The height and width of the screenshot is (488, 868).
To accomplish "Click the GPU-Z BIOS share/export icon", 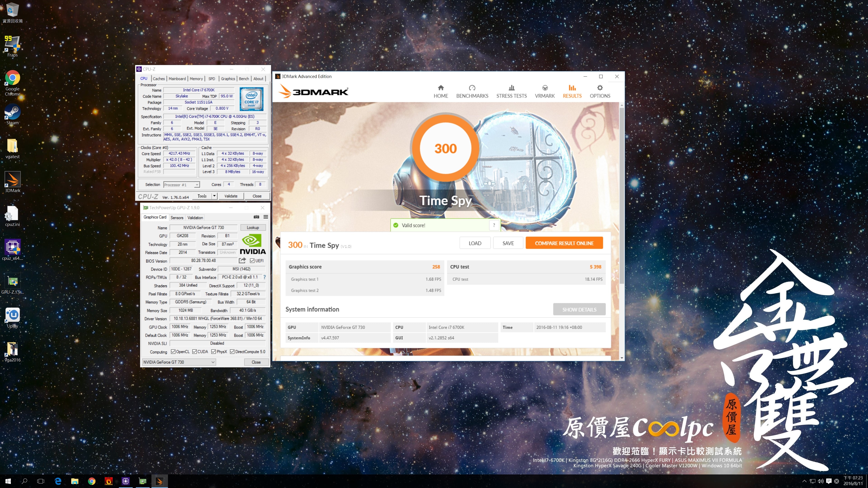I will pyautogui.click(x=242, y=260).
